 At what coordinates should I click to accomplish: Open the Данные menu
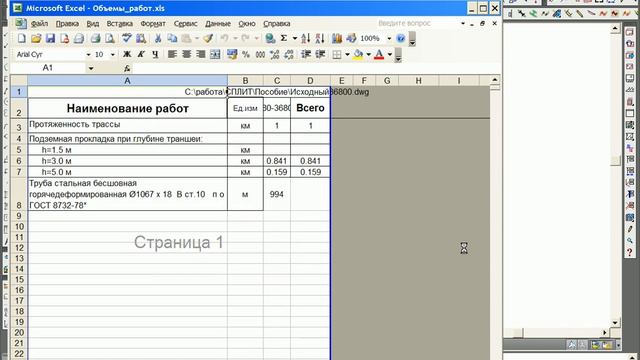pyautogui.click(x=218, y=24)
